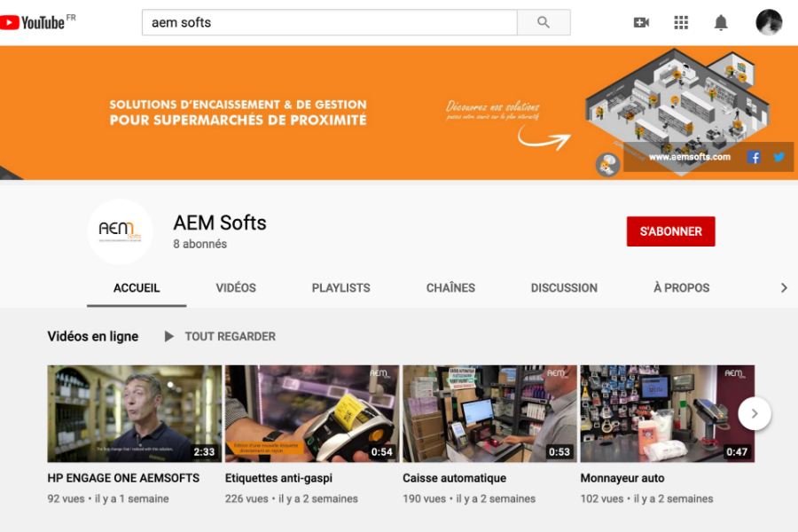Click the search field containing aem softs
Viewport: 798px width, 532px height.
pyautogui.click(x=329, y=22)
